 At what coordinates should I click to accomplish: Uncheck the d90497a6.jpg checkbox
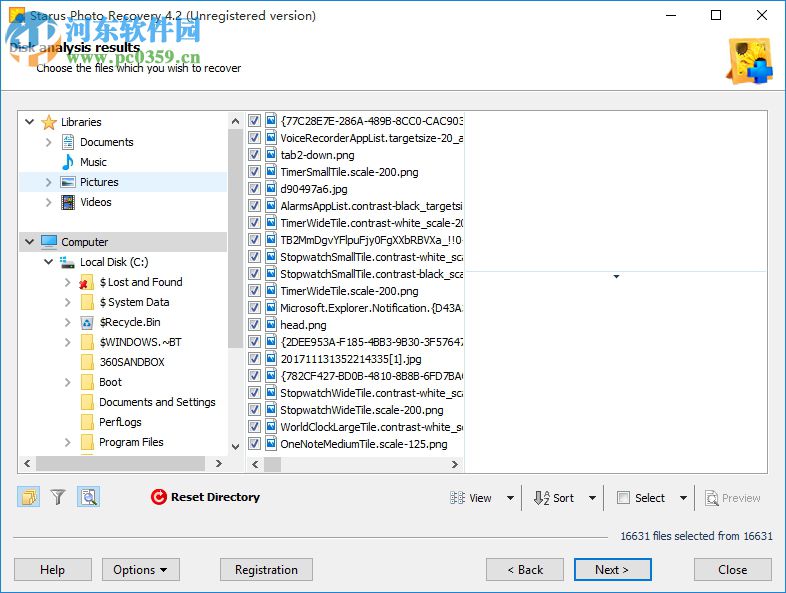click(254, 188)
